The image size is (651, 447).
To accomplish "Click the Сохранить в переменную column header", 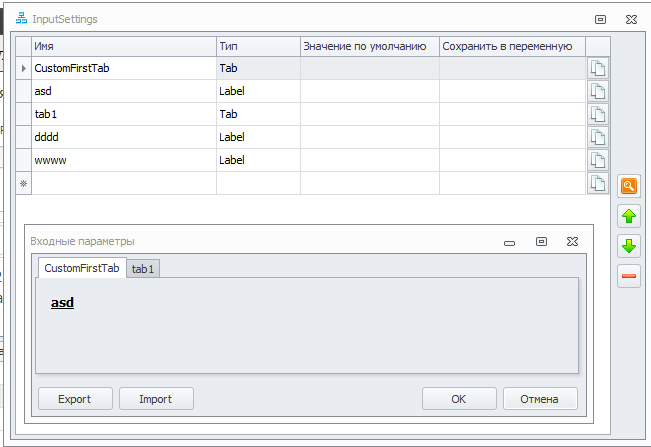I will [512, 46].
